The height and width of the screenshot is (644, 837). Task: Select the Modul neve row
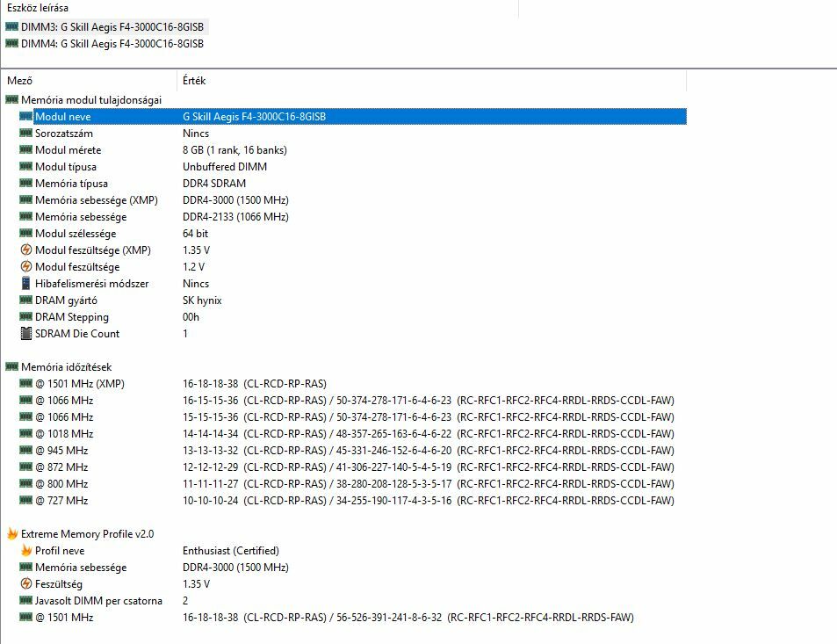(x=353, y=116)
